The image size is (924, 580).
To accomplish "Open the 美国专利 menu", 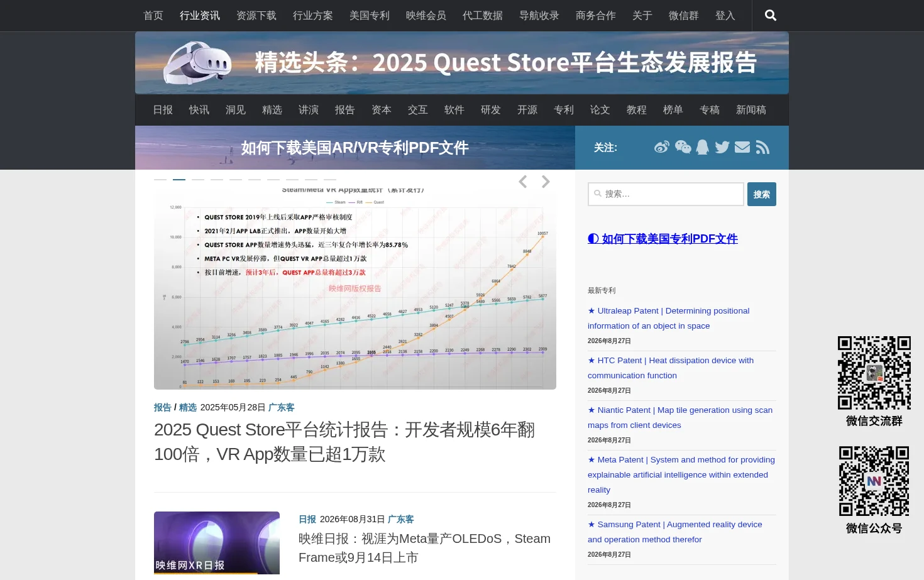I will [370, 16].
